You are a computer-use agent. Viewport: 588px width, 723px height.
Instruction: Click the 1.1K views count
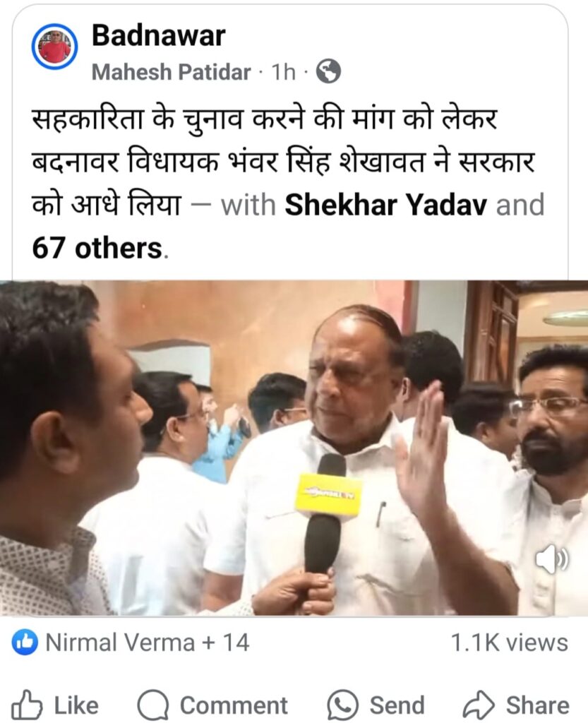coord(509,643)
